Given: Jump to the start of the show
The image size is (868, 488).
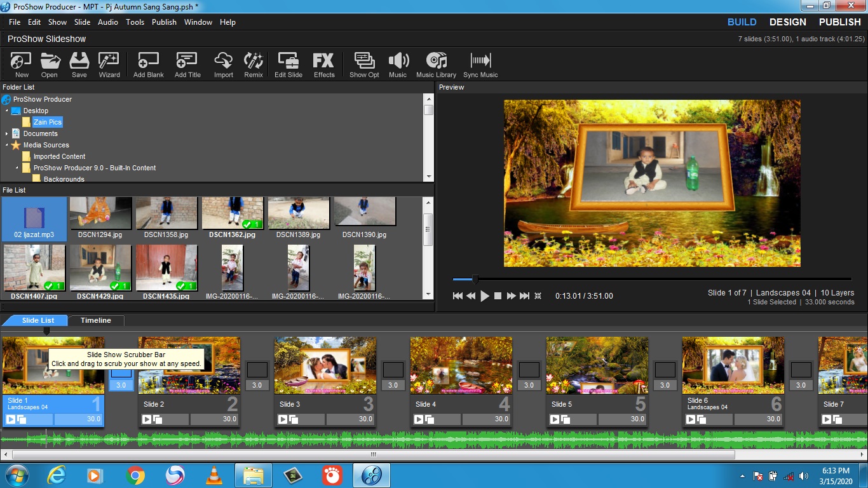Looking at the screenshot, I should point(458,296).
